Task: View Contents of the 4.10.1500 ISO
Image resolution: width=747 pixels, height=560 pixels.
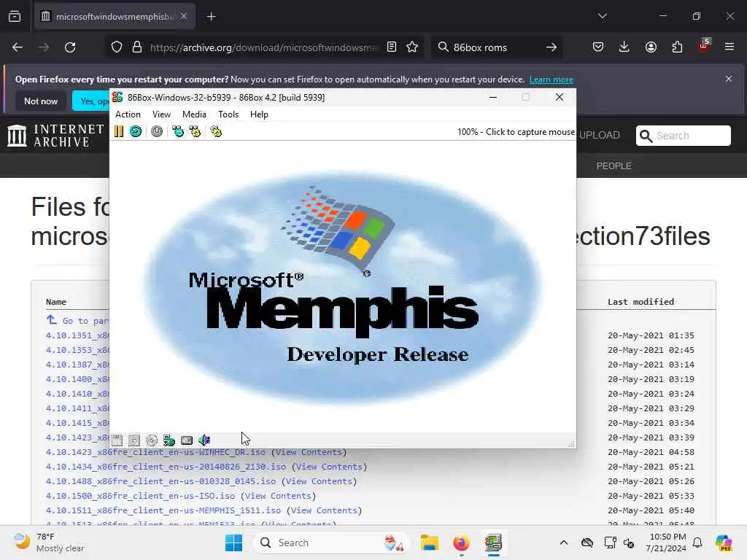Action: point(278,496)
